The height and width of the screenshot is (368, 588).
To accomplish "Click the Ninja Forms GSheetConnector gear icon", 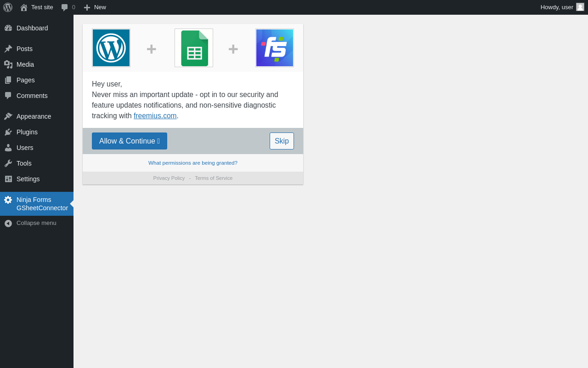I will tap(8, 200).
